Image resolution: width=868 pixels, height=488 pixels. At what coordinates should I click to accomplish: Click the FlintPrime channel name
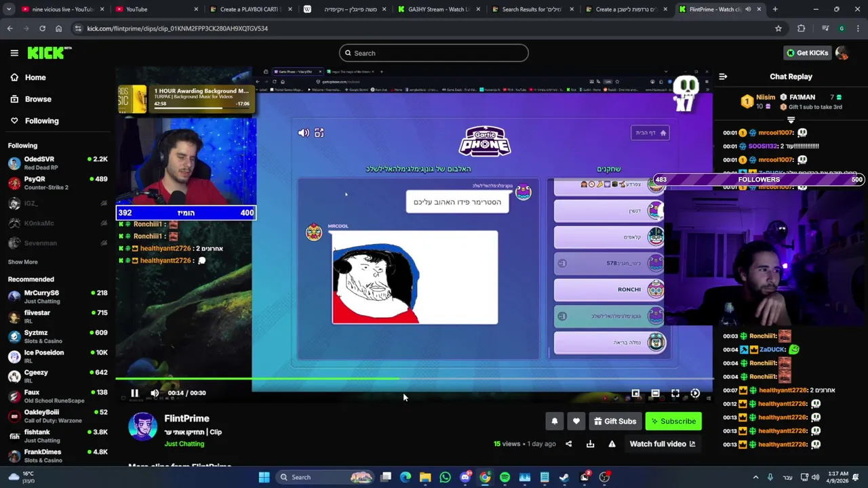(186, 419)
